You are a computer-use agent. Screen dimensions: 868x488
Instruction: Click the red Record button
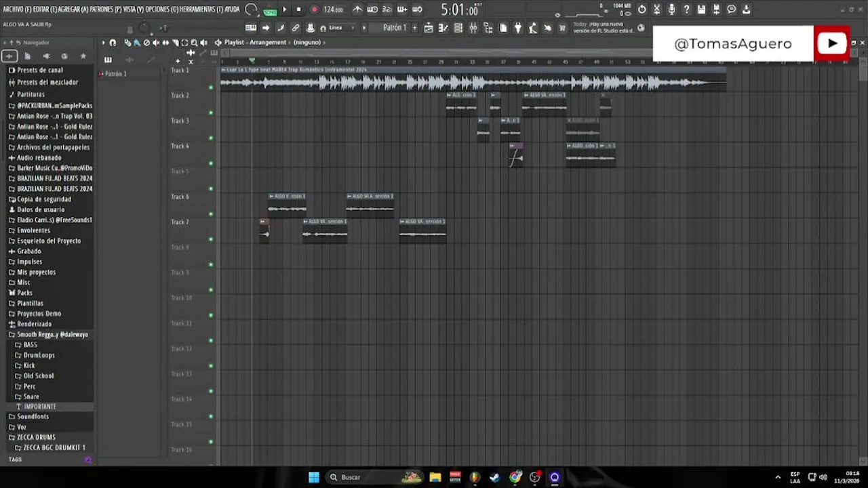(314, 9)
